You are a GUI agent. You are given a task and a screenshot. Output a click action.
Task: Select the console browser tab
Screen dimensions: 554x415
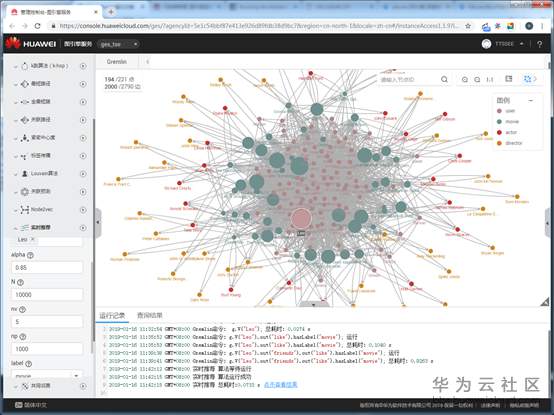tap(54, 12)
